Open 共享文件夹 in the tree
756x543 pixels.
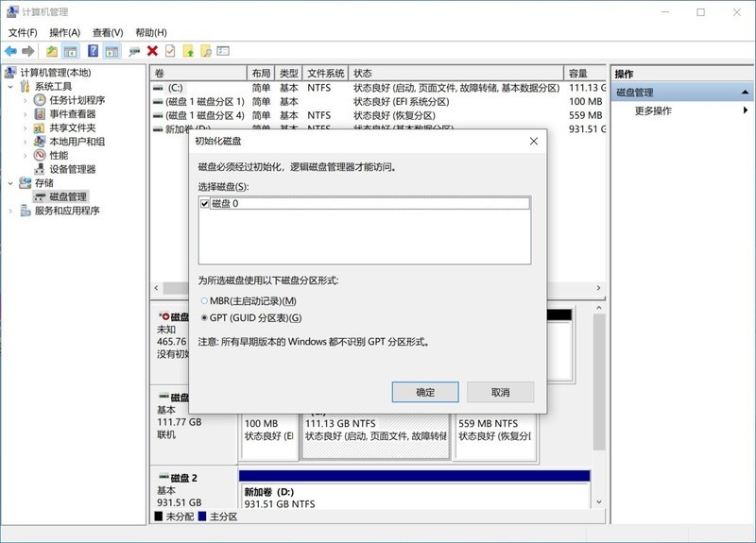[x=73, y=127]
